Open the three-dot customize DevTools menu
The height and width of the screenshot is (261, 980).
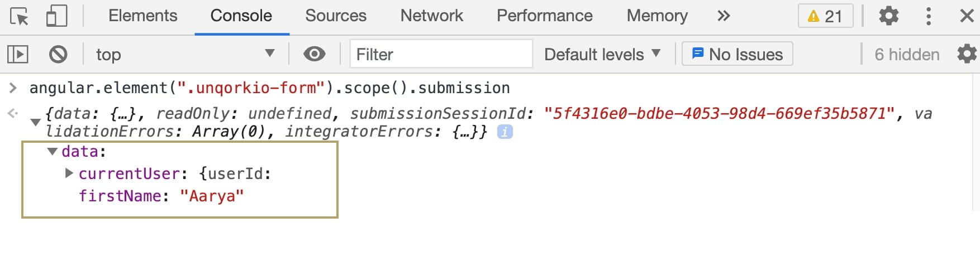tap(928, 16)
